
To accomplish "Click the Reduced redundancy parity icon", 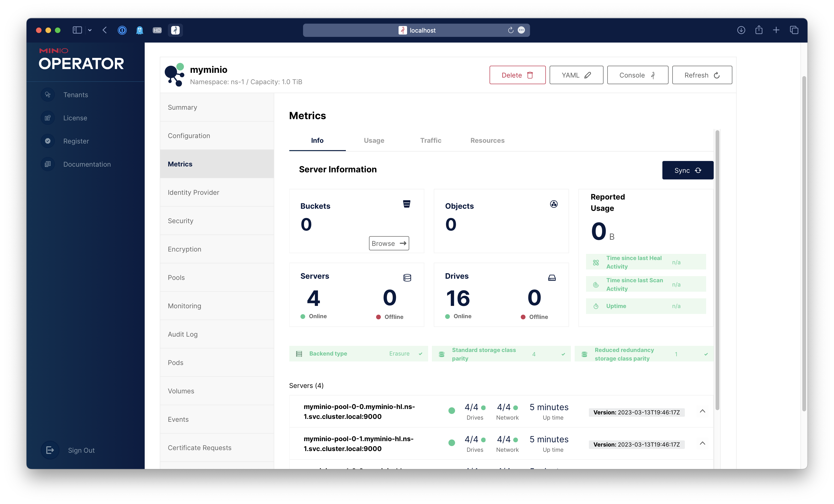I will point(584,354).
